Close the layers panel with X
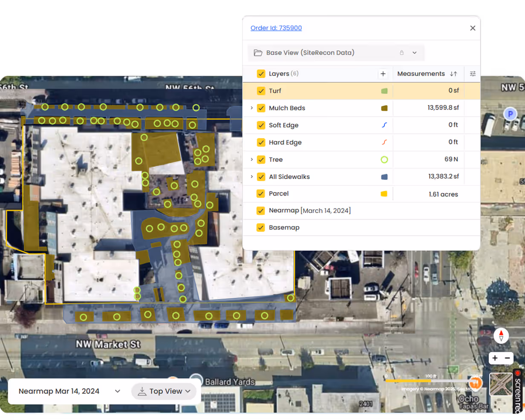 [x=473, y=28]
